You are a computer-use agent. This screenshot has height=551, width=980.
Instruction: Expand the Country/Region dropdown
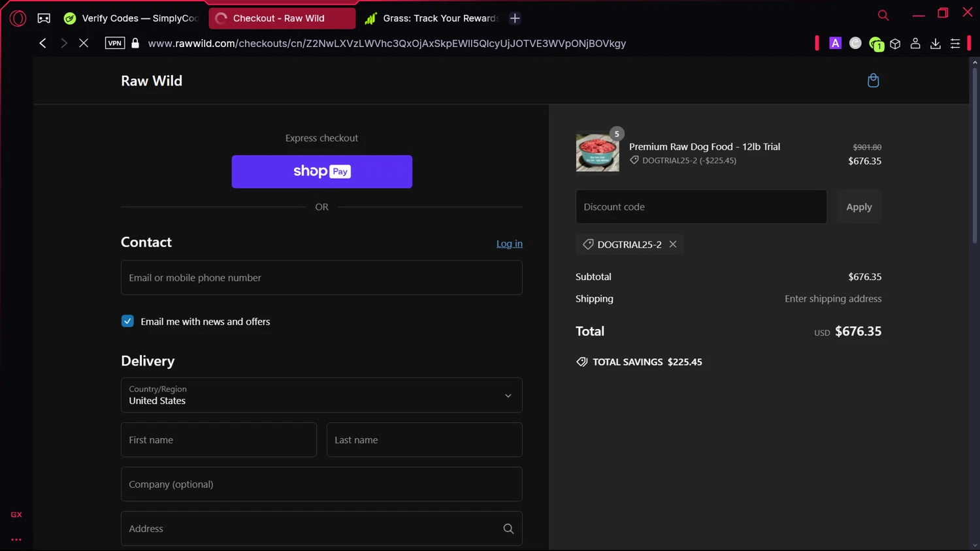[321, 395]
